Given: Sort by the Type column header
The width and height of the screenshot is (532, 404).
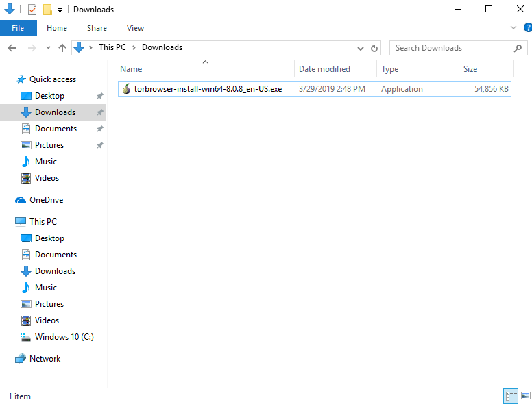Looking at the screenshot, I should click(418, 69).
